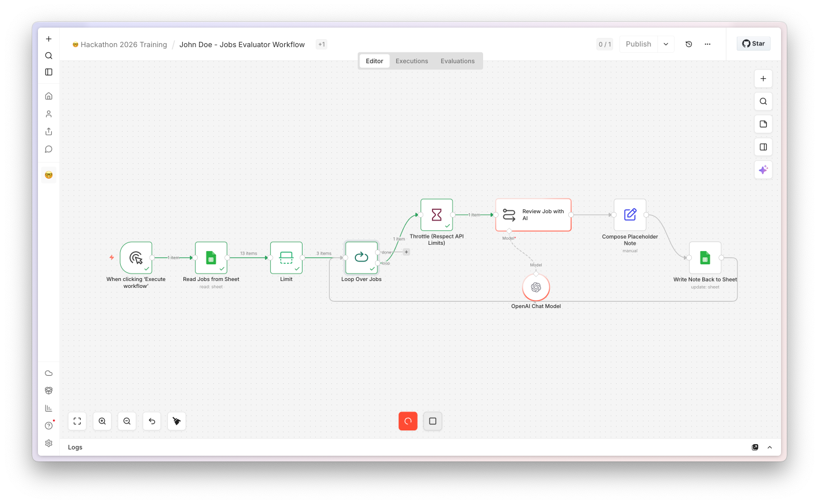
Task: Toggle the right side panel button
Action: point(763,147)
